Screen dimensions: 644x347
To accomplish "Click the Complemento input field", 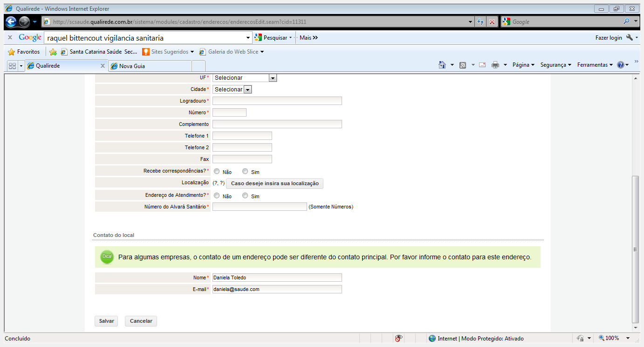I will click(277, 124).
